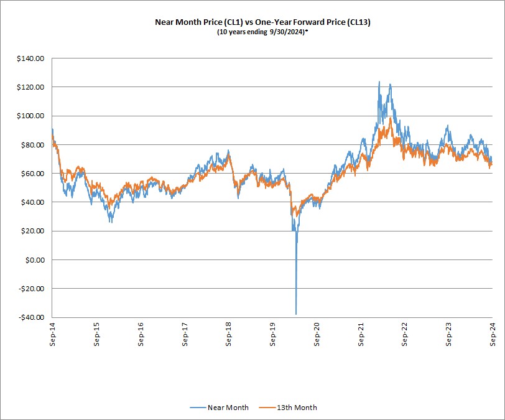Click the highest blue peak above $120

click(x=379, y=82)
